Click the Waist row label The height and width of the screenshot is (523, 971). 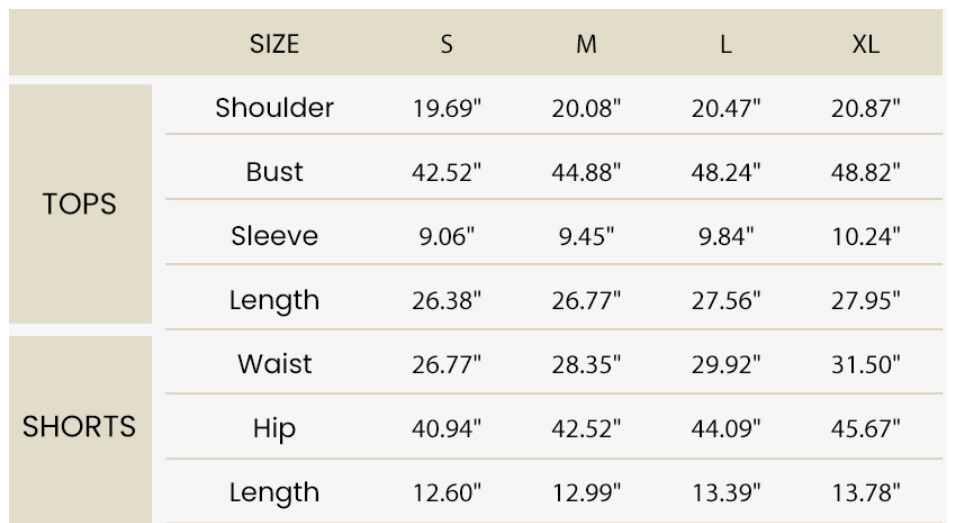point(274,364)
